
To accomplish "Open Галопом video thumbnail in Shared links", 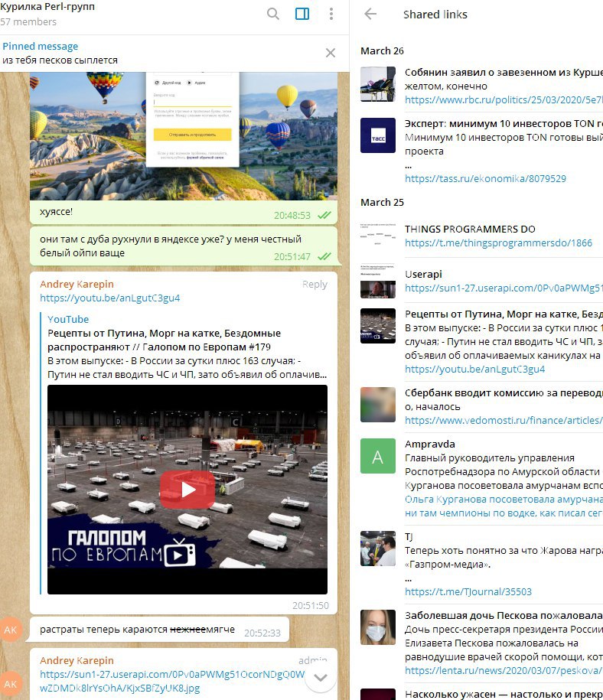I will (x=378, y=326).
